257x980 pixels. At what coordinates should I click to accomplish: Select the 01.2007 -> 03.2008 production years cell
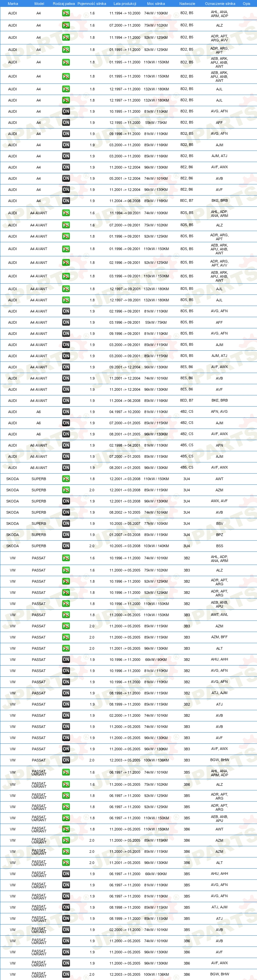point(125,534)
